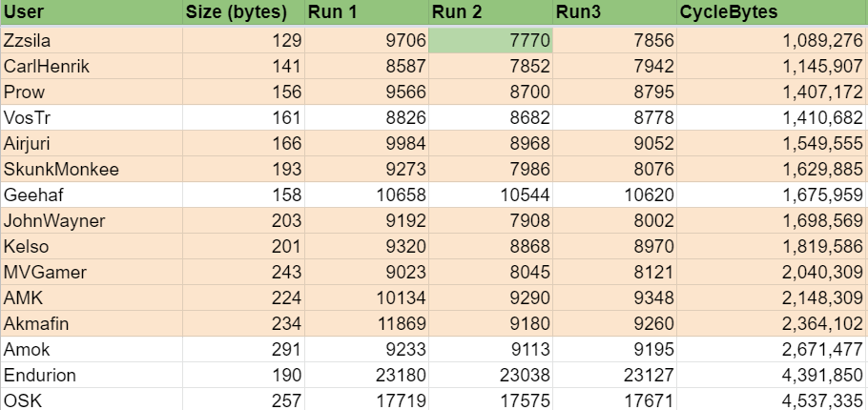Click MVGamer's size value 243

tap(243, 273)
